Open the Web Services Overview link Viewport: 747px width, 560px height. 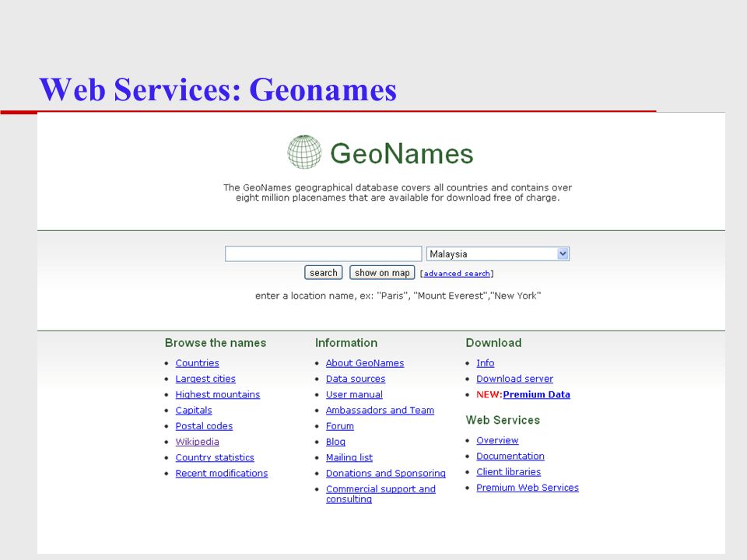pyautogui.click(x=497, y=440)
